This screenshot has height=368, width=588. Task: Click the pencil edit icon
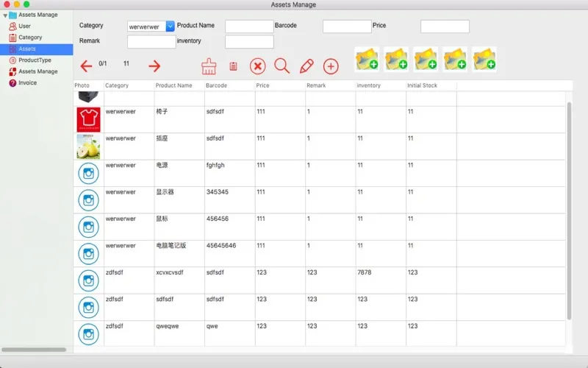click(x=306, y=66)
